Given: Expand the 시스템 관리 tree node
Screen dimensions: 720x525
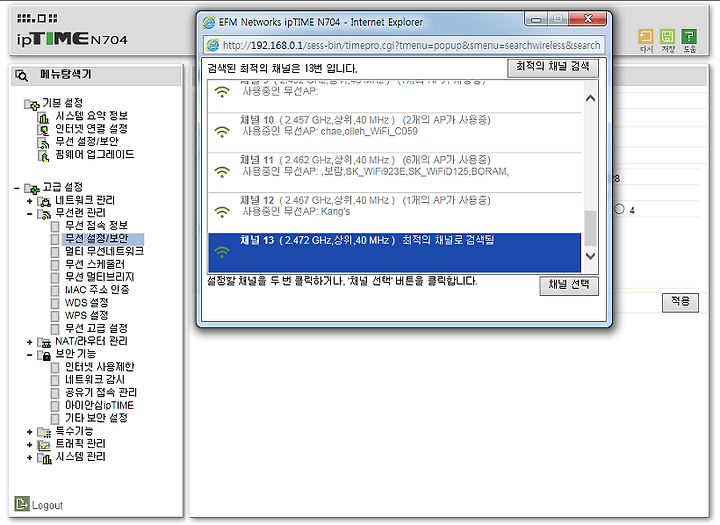Looking at the screenshot, I should pos(29,458).
